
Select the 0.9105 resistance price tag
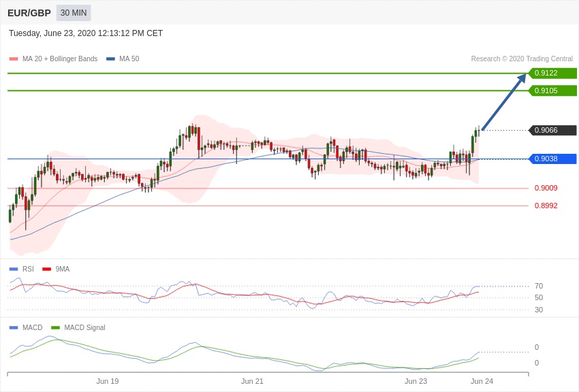(552, 91)
